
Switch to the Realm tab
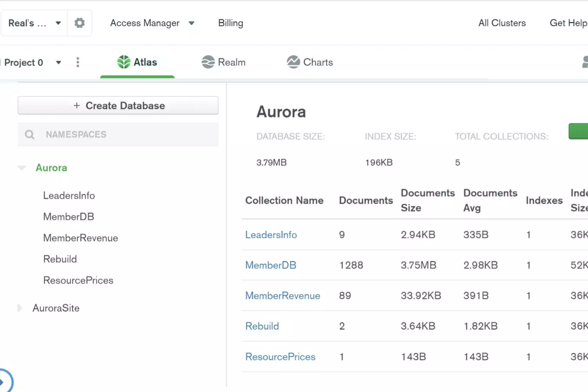223,62
